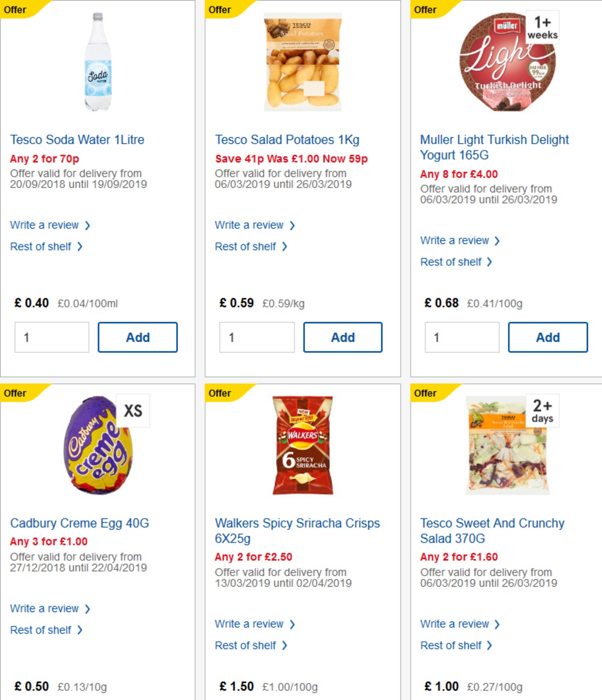Screen dimensions: 602x700
Task: Add Cadbury Creme Egg to basket
Action: (x=137, y=698)
